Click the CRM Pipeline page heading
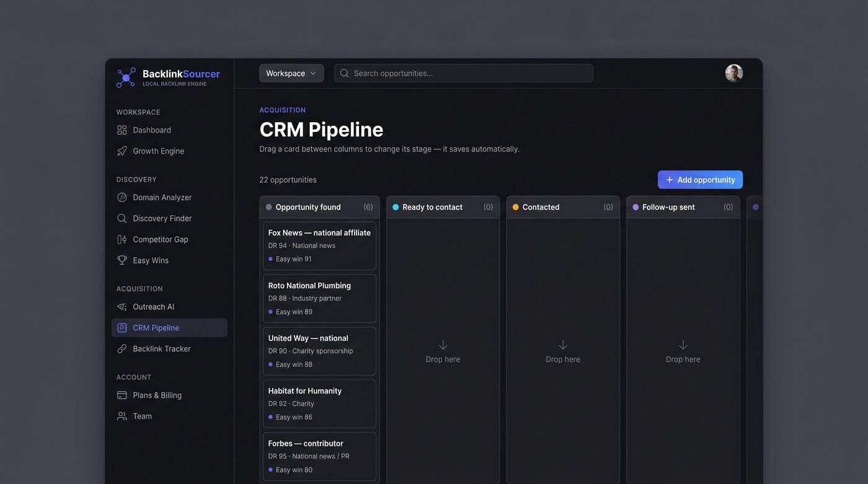868x484 pixels. tap(321, 130)
